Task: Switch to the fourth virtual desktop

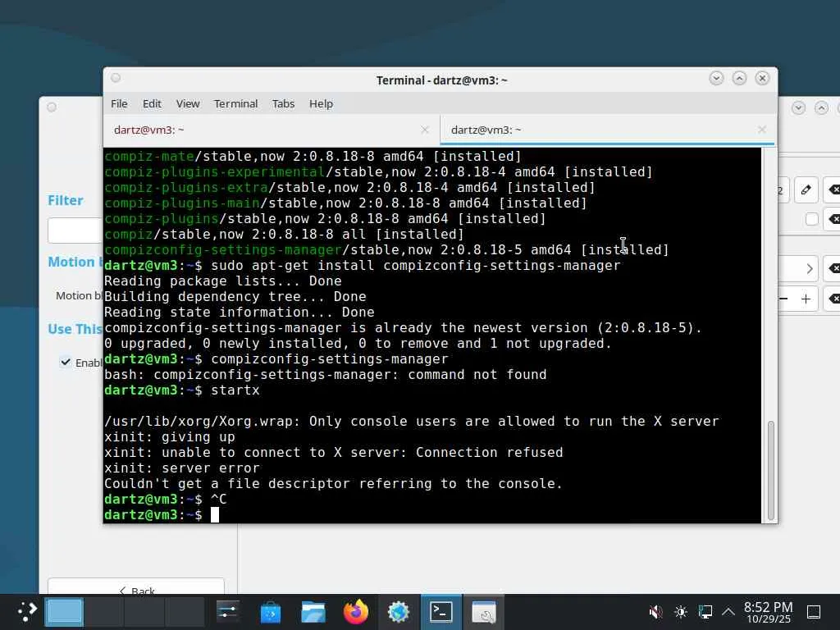Action: pyautogui.click(x=185, y=612)
